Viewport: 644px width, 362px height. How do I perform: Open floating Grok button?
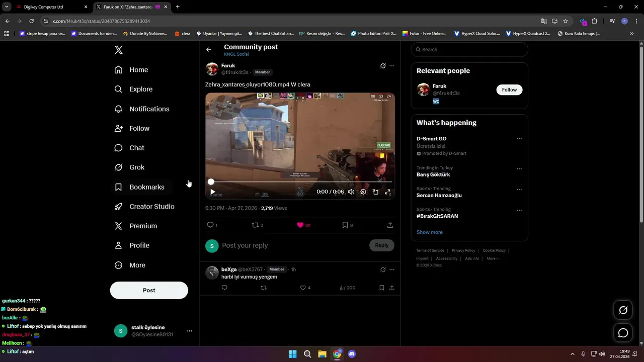[x=623, y=310]
